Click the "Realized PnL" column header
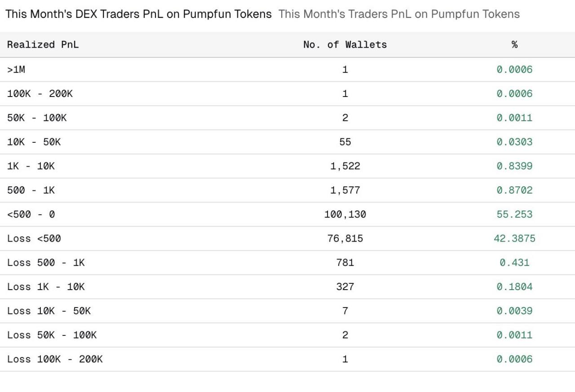The image size is (575, 392). click(43, 44)
